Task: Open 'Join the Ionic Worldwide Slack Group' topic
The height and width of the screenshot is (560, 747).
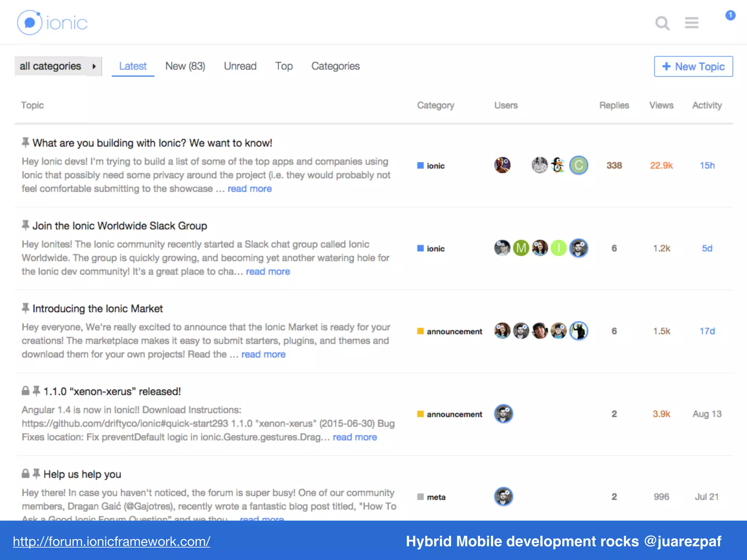Action: click(x=120, y=226)
